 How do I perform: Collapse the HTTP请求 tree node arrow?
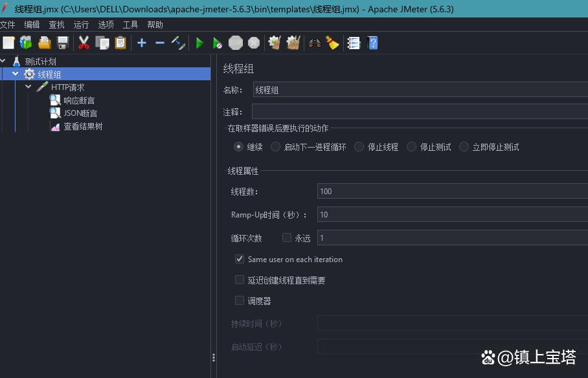[28, 87]
